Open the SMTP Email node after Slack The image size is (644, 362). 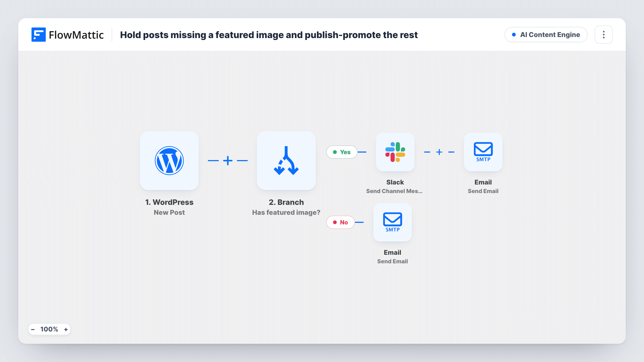tap(483, 152)
